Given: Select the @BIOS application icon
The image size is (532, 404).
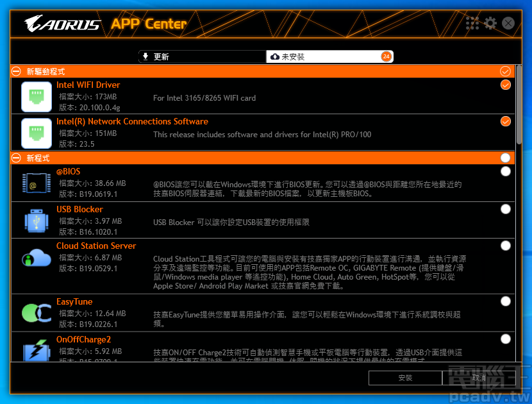Looking at the screenshot, I should [36, 184].
